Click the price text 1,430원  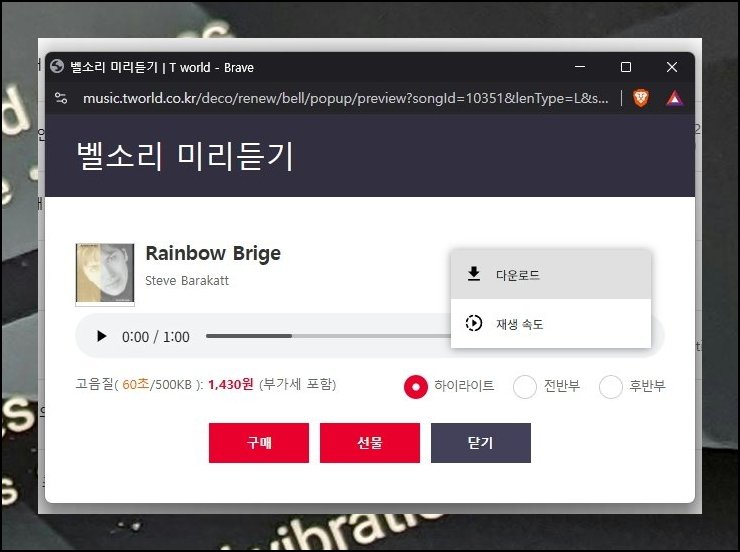click(231, 385)
